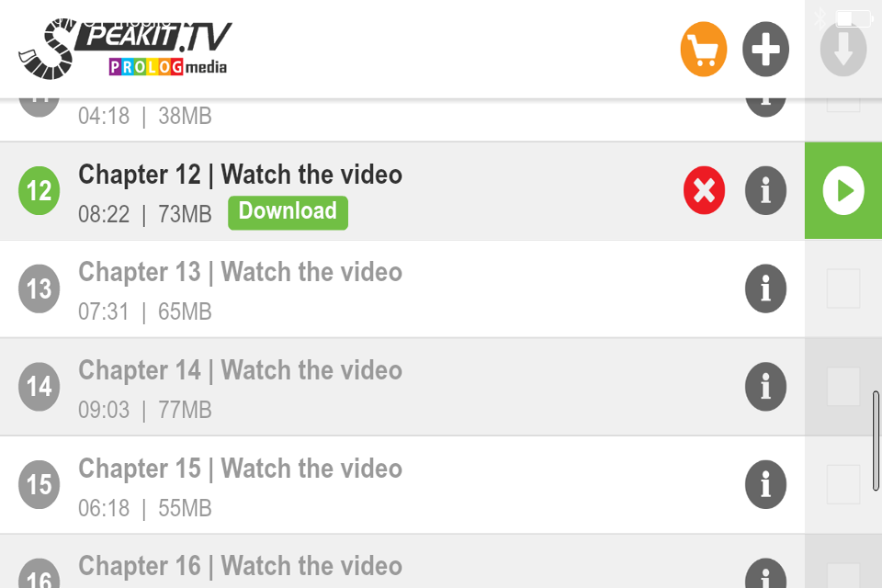Show info for Chapter 14
882x588 pixels.
tap(765, 387)
